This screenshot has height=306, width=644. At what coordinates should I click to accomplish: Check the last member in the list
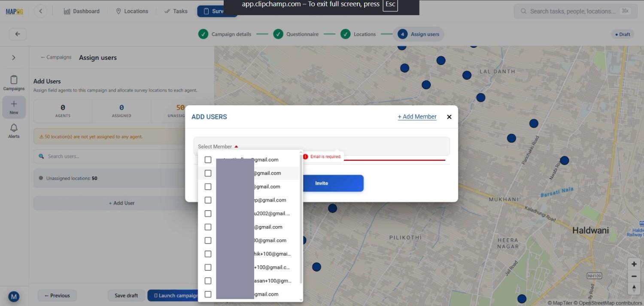(208, 294)
